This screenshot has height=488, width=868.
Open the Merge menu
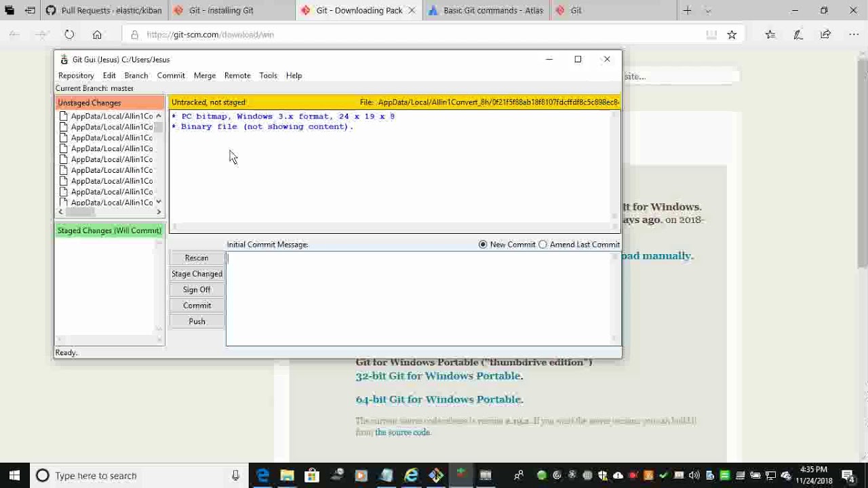205,75
